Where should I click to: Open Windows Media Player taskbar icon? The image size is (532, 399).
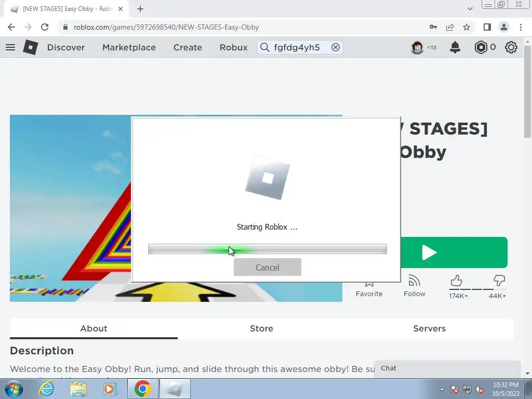(110, 389)
